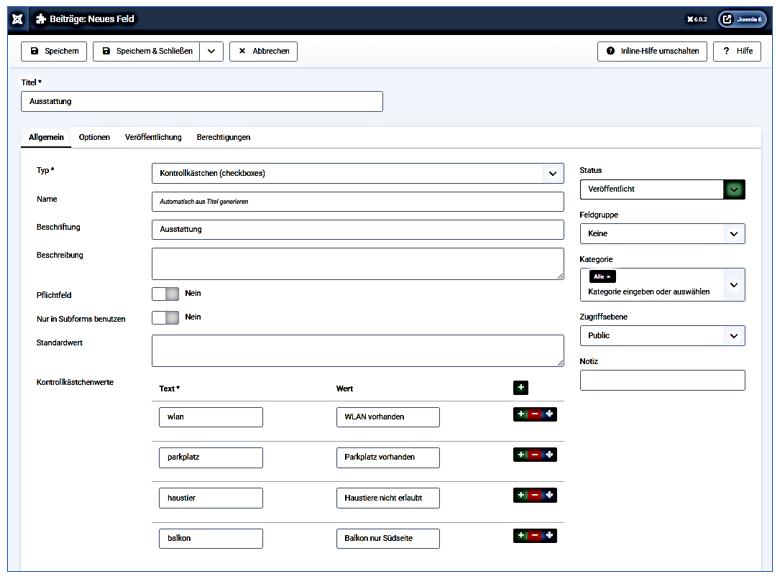Expand the Status dropdown set to Veröffentlicht

pos(661,189)
